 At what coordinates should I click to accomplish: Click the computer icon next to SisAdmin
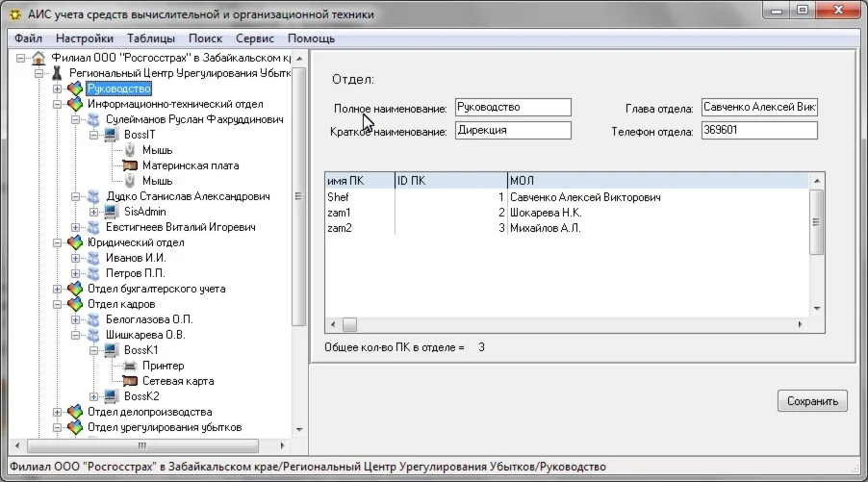point(112,212)
